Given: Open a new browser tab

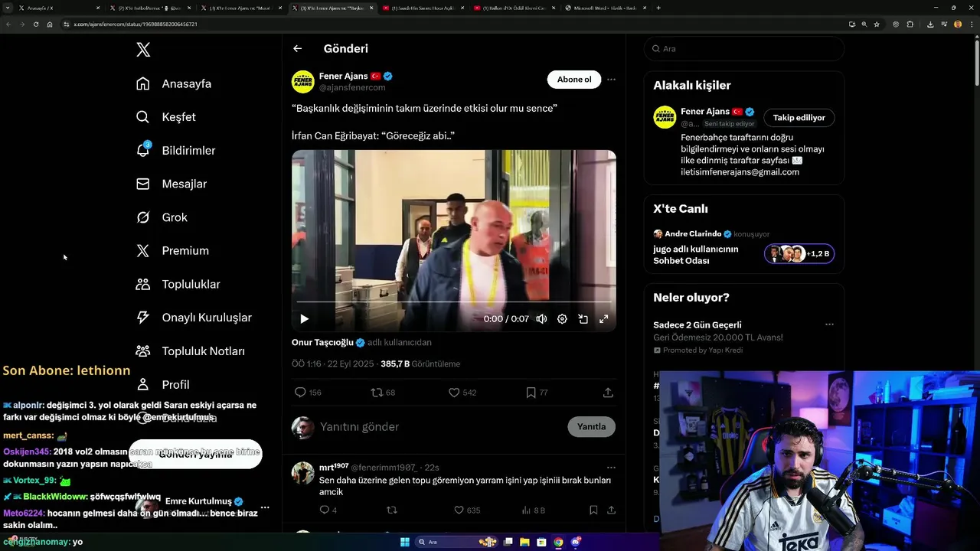Looking at the screenshot, I should point(658,8).
